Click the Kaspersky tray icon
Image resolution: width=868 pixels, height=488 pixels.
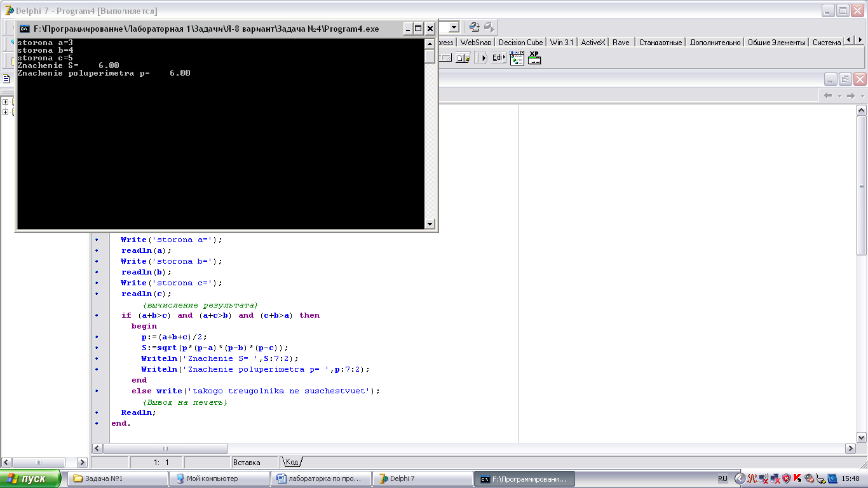coord(797,478)
